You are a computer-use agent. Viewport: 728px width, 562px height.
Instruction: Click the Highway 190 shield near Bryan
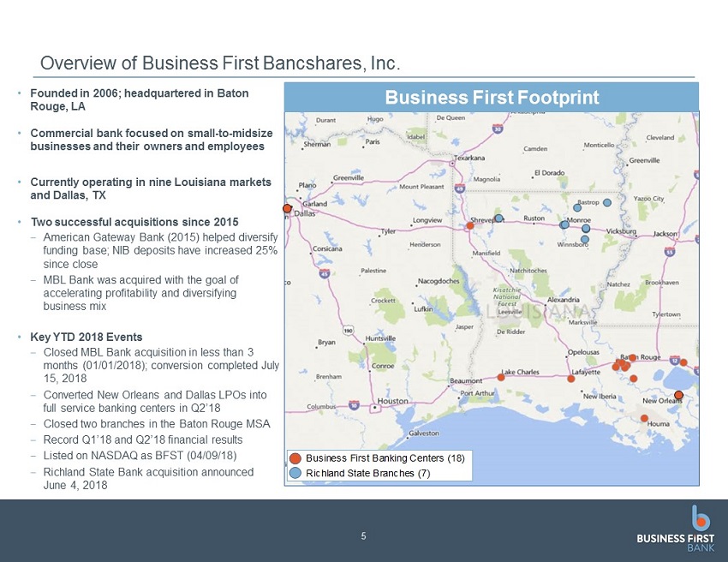pyautogui.click(x=349, y=331)
